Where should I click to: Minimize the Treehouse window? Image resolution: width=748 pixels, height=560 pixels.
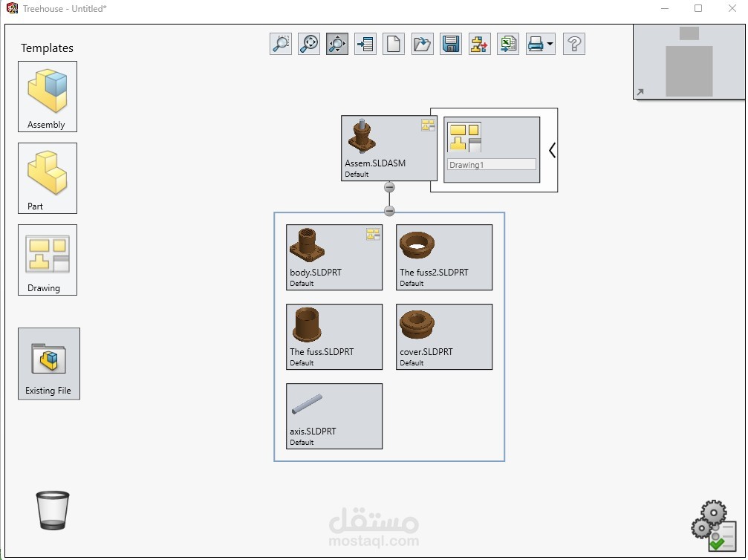coord(665,8)
